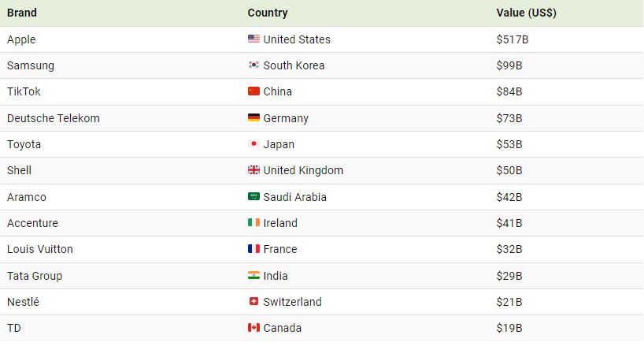The width and height of the screenshot is (644, 346).
Task: Select the Value (US$) column header
Action: [527, 13]
